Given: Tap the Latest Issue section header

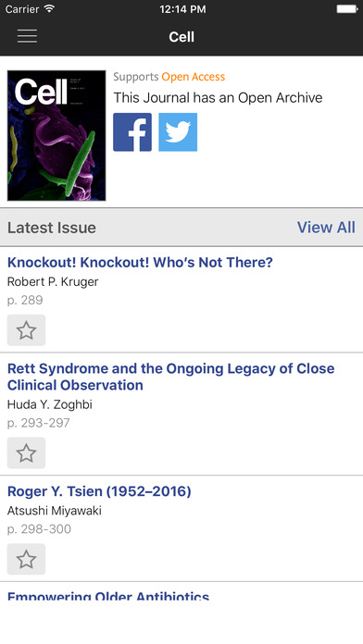Looking at the screenshot, I should [x=52, y=228].
